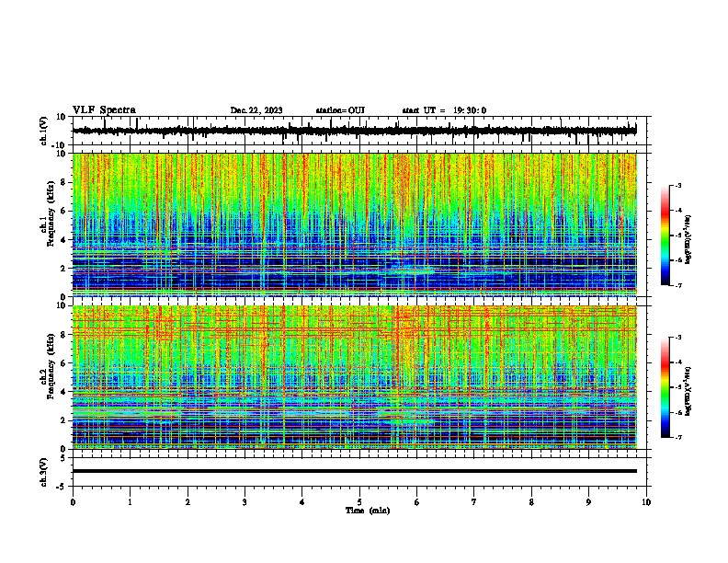Click the "5" tick on ch.3 voltage axis
The image size is (728, 563).
(x=63, y=458)
